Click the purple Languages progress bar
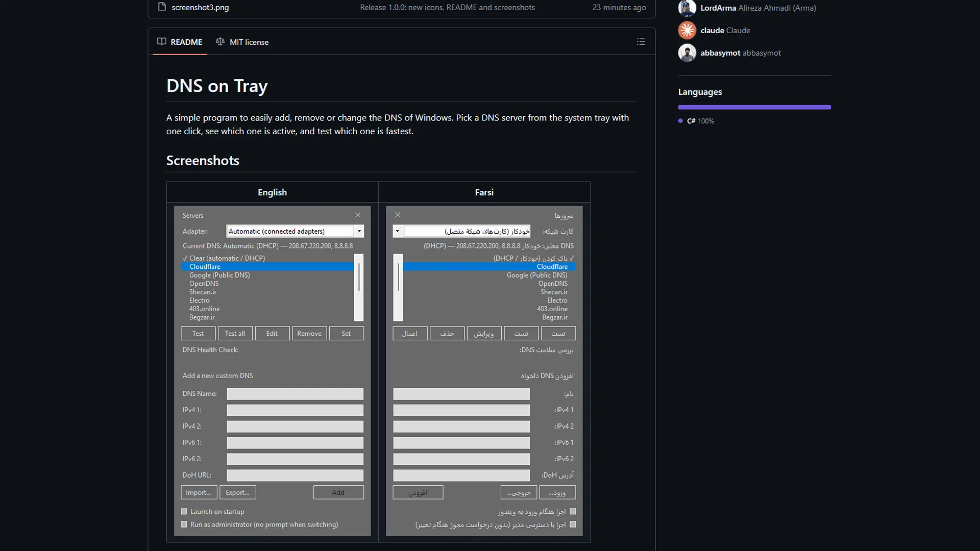 point(754,107)
